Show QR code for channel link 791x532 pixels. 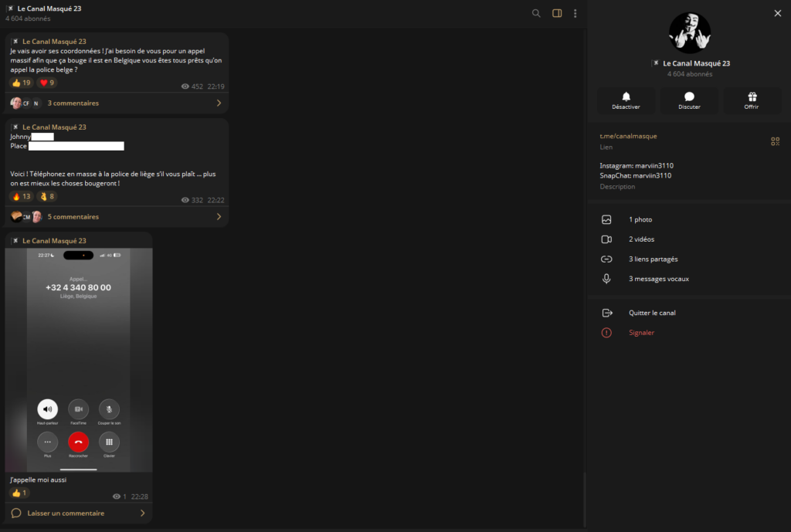click(775, 141)
